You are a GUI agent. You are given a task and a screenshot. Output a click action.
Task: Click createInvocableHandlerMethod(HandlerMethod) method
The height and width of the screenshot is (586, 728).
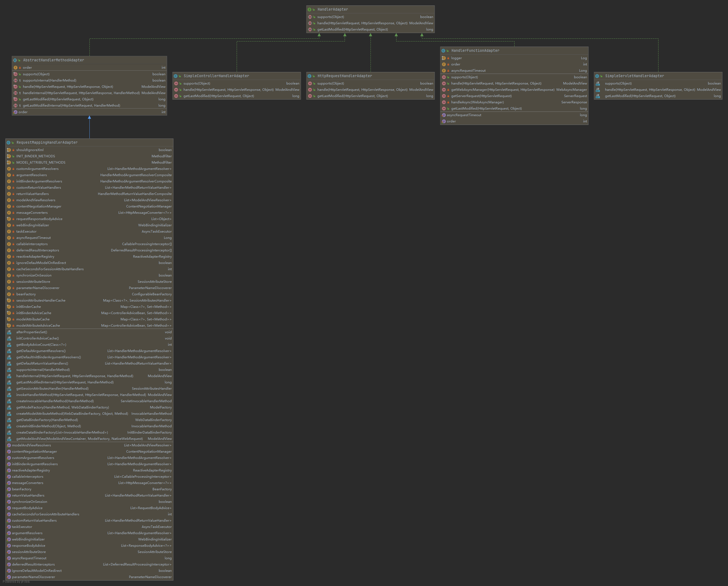tap(89, 401)
